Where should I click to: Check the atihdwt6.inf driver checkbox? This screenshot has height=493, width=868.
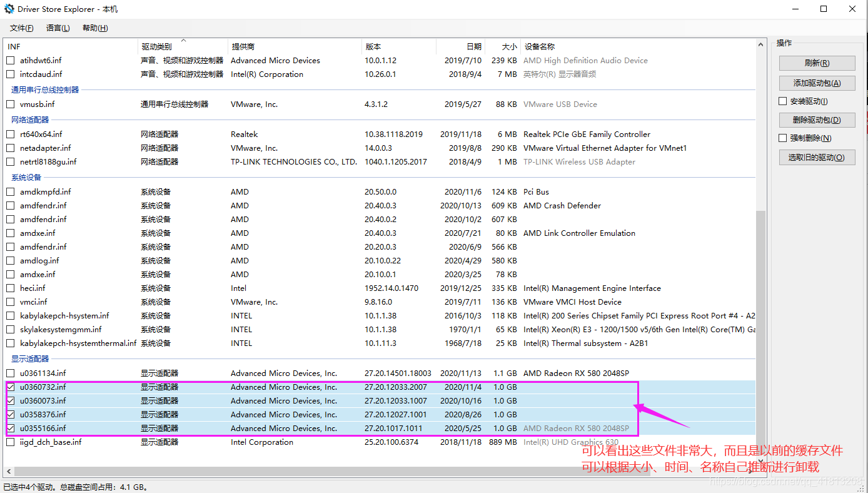10,61
